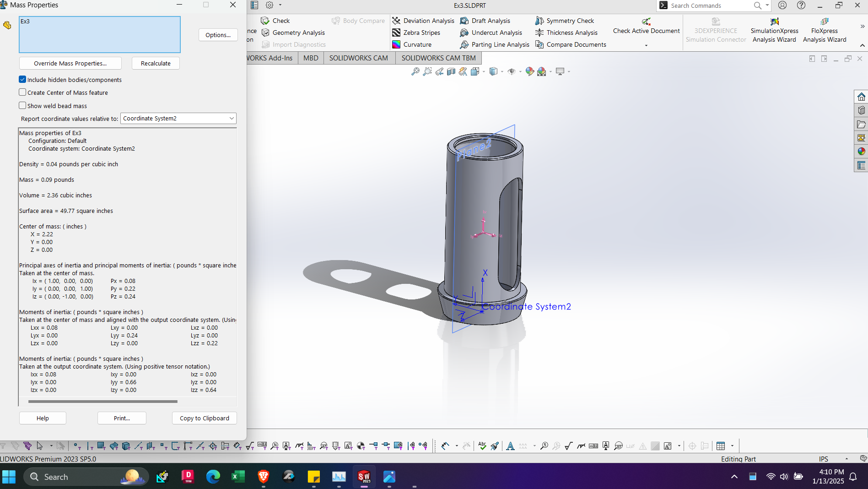
Task: Launch SimulationXpress Analysis Wizard
Action: pyautogui.click(x=774, y=30)
